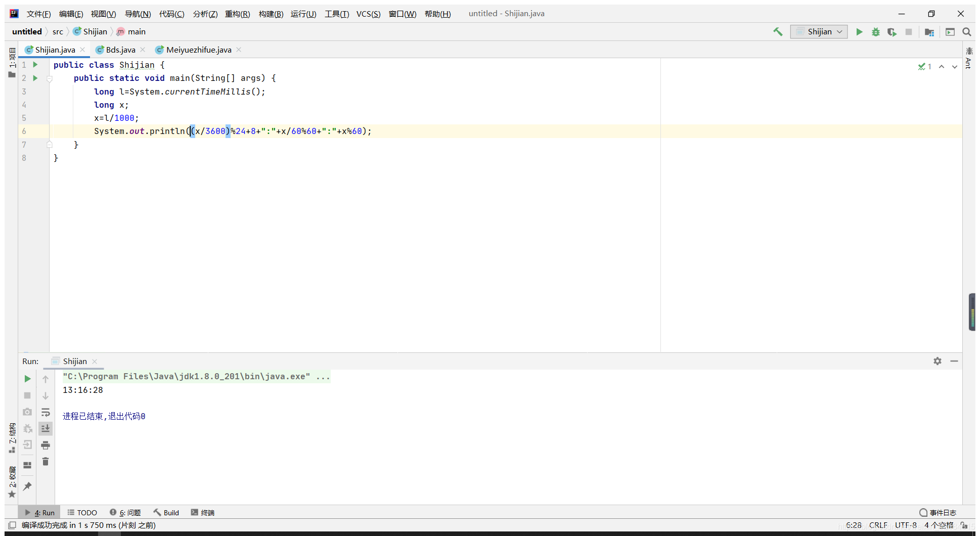Open the Shijian run configuration dropdown
The image size is (980, 536).
819,32
